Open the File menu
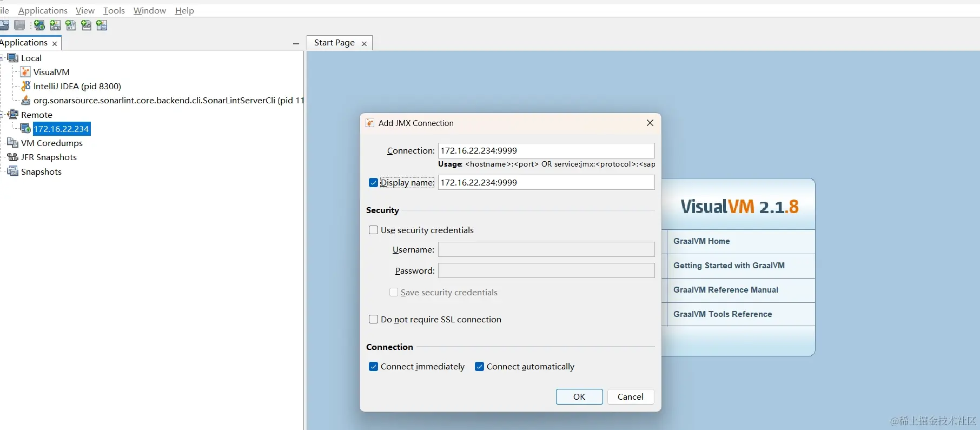 (x=4, y=10)
